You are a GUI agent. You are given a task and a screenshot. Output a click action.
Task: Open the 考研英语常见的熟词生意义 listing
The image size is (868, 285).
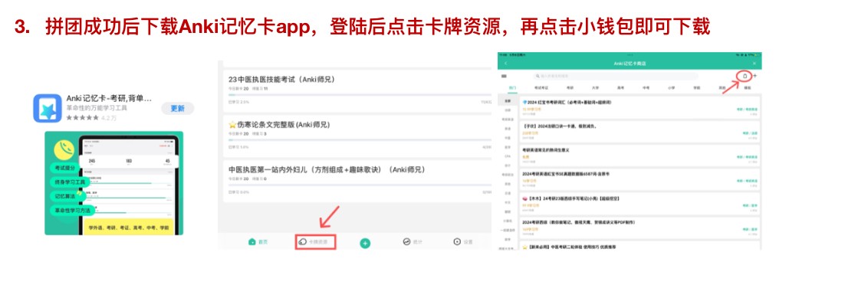pyautogui.click(x=640, y=155)
